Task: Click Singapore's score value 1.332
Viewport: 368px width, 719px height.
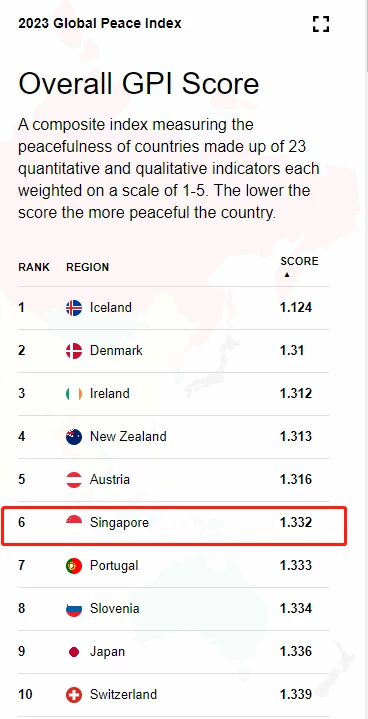Action: tap(296, 522)
